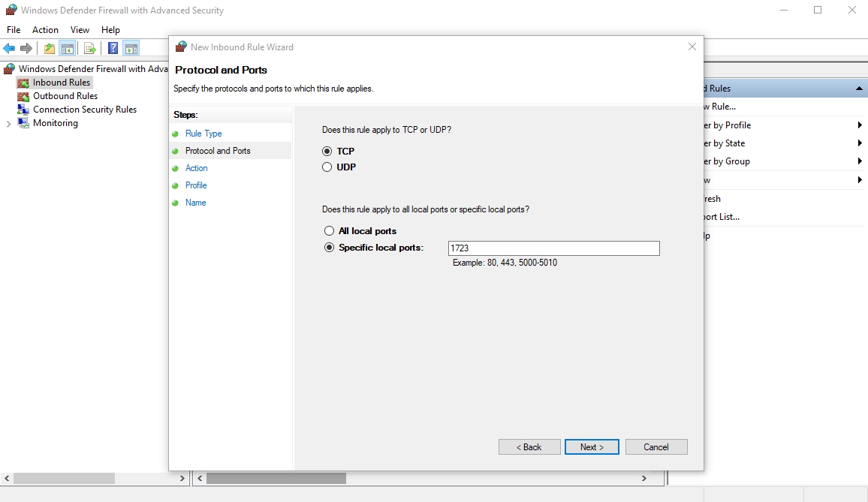Open the Help menu
Screen dimensions: 868x502
pos(110,30)
